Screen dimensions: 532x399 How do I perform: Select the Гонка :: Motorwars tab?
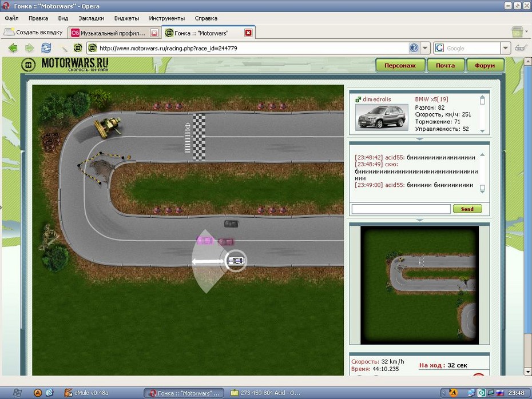pos(201,33)
